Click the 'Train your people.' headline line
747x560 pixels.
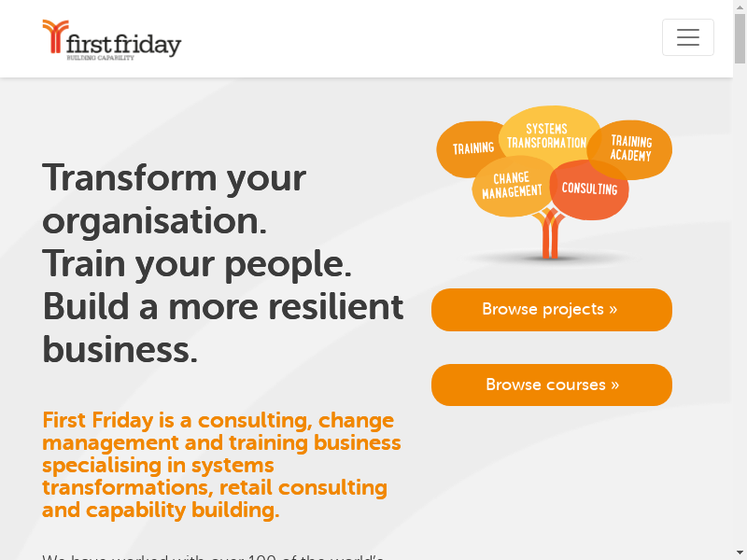pyautogui.click(x=197, y=264)
